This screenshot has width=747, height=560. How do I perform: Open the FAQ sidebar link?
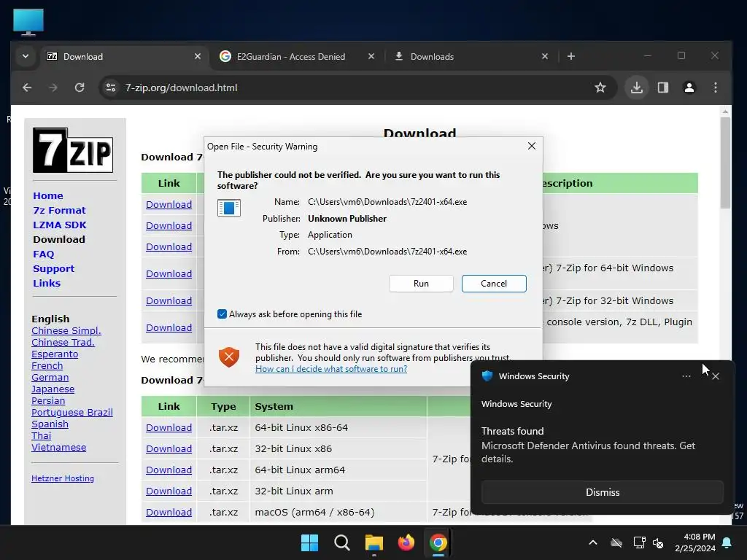[x=43, y=254]
